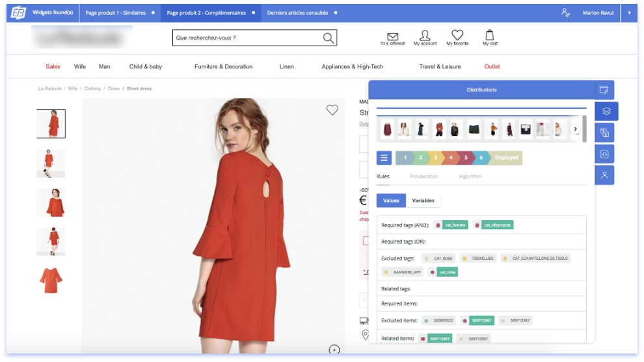
Task: Select the Values toggle option
Action: point(391,201)
